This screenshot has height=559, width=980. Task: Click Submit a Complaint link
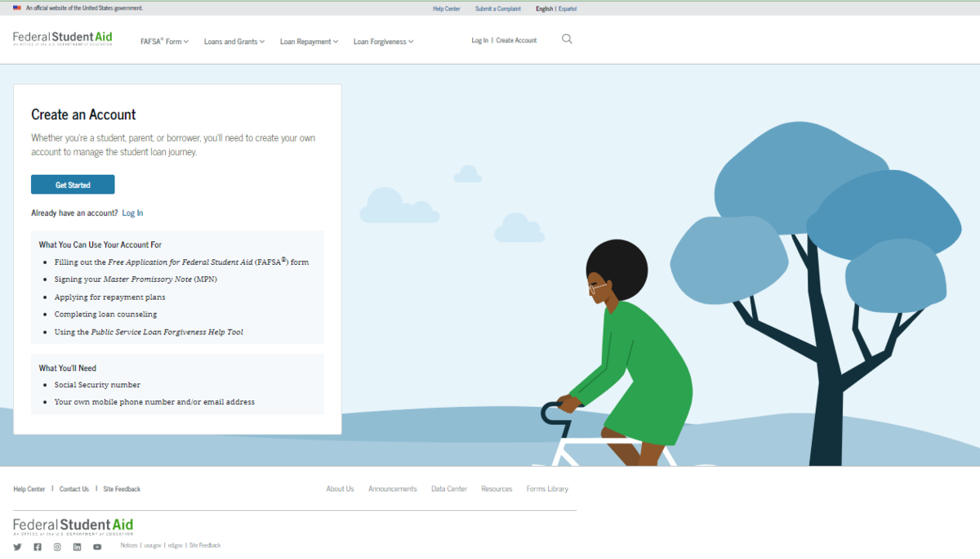point(498,8)
